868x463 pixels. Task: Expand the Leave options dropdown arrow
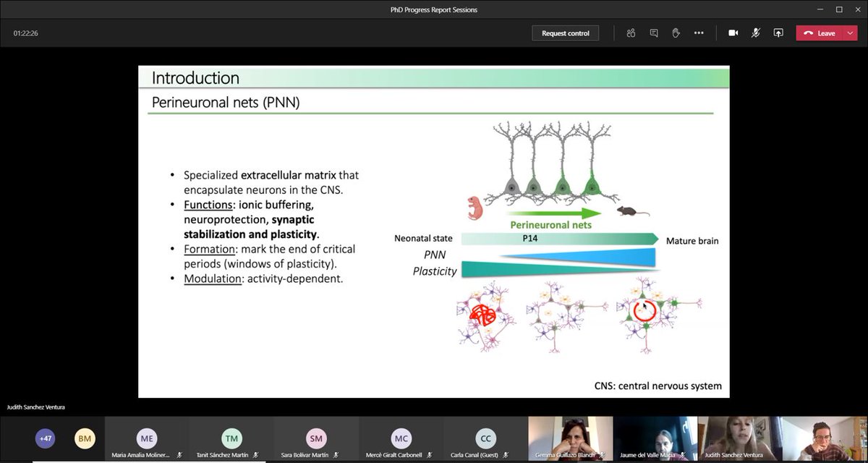(848, 33)
